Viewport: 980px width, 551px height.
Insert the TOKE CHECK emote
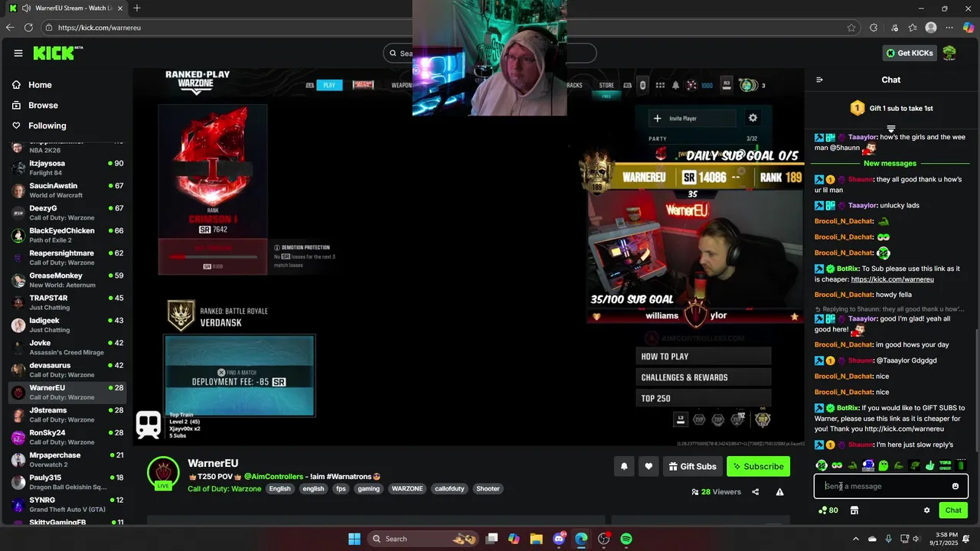[946, 465]
